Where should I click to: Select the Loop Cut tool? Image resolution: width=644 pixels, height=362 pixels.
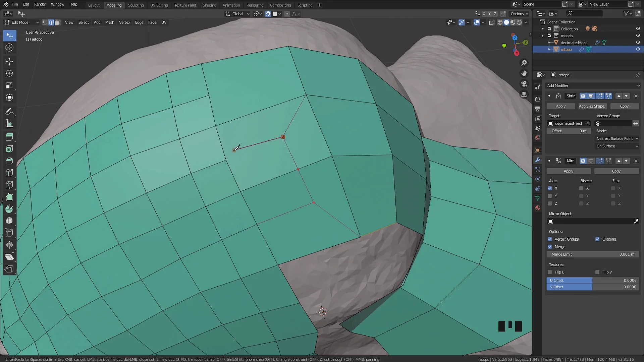pos(9,173)
